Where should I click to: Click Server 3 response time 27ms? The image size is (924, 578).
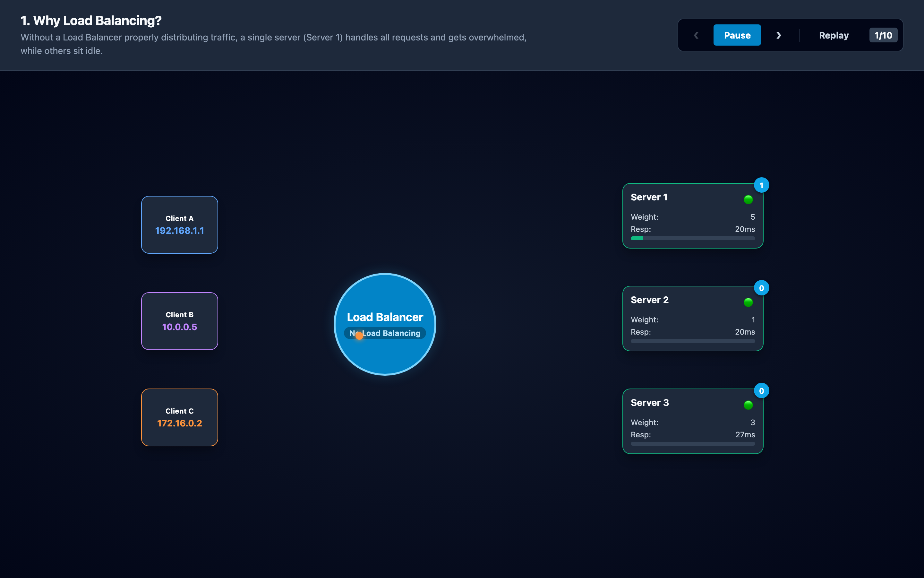[x=745, y=435]
